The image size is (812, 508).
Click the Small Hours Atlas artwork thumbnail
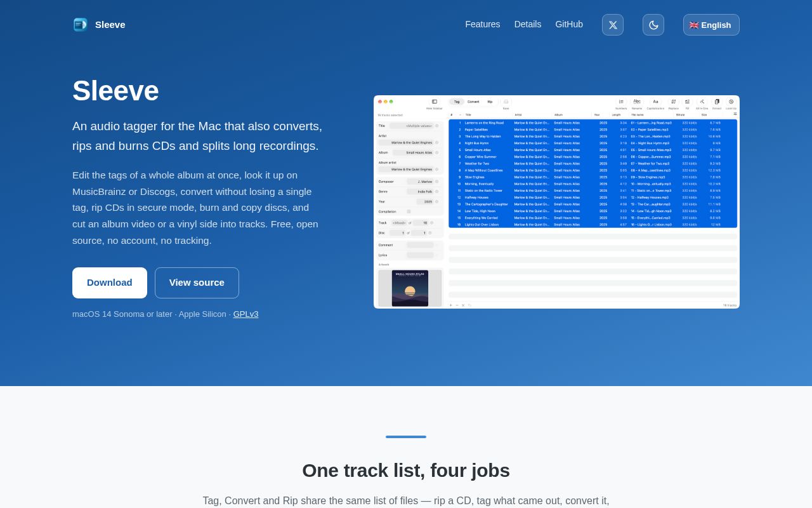click(410, 288)
